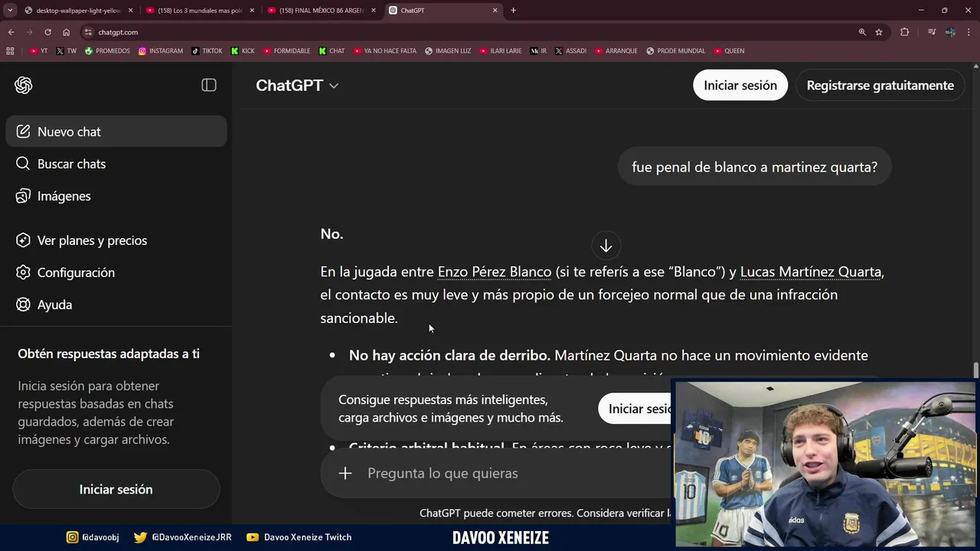
Task: Click Iniciar sesión in the banner
Action: point(635,409)
